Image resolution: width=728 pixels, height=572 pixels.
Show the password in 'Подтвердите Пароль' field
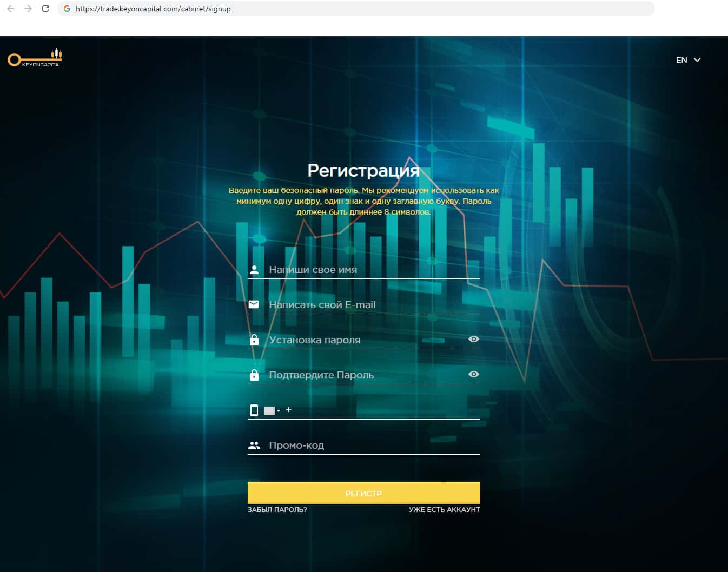pos(474,374)
